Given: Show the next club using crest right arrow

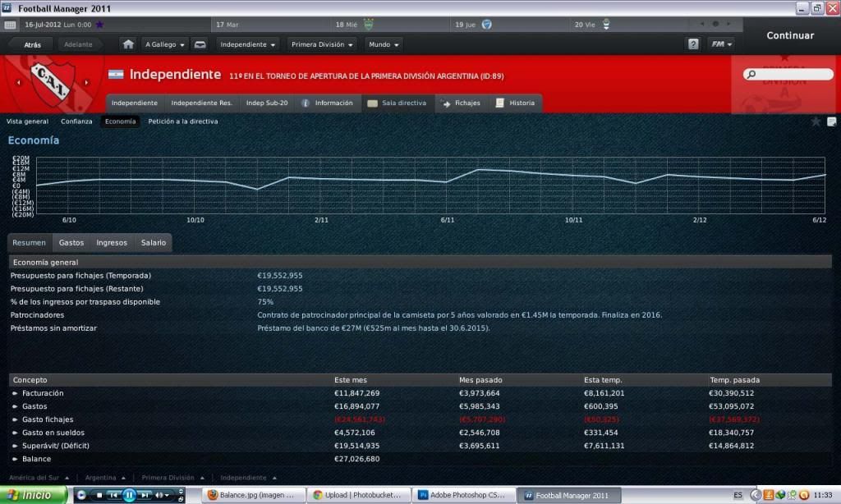Looking at the screenshot, I should (x=86, y=83).
